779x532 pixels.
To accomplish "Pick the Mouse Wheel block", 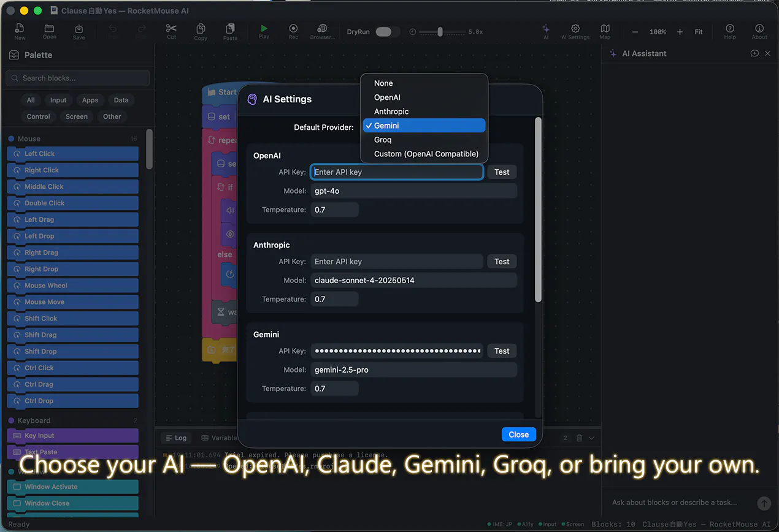I will (72, 286).
